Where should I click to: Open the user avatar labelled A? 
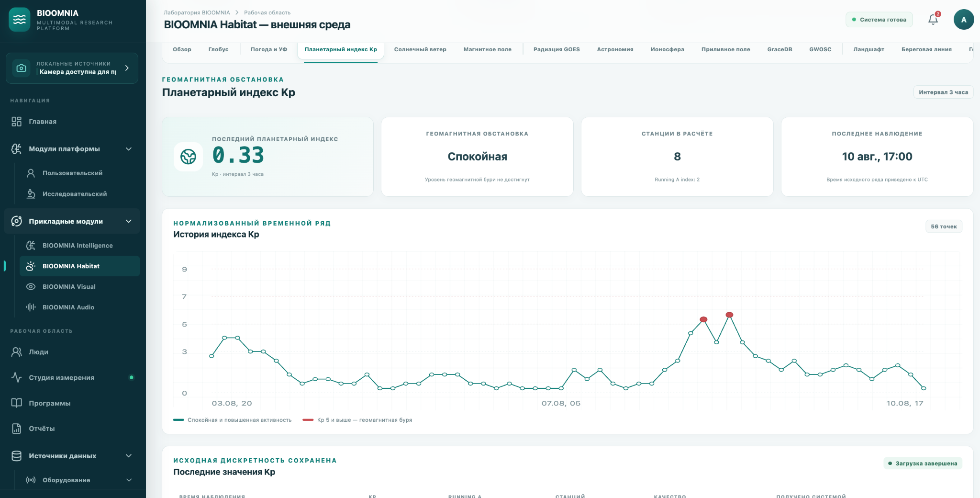click(964, 20)
